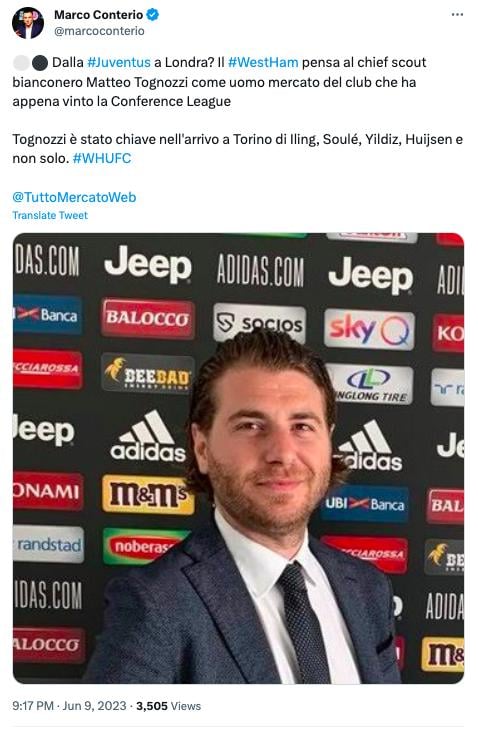This screenshot has width=478, height=733.
Task: Open the #WestHam hashtag
Action: tap(263, 62)
